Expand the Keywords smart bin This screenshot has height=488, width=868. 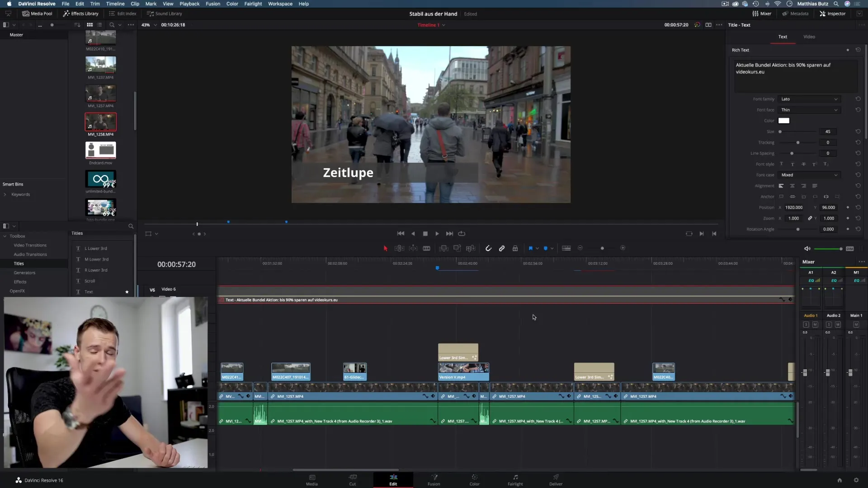point(5,195)
